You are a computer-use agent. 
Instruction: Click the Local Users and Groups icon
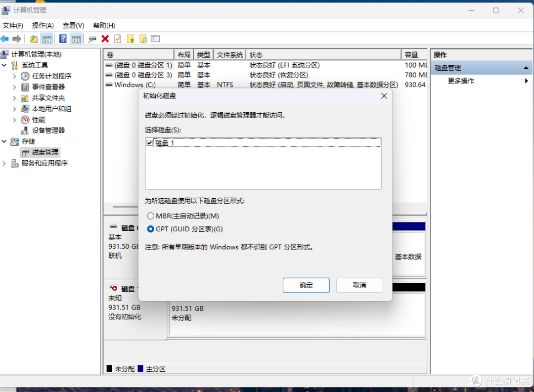pos(25,109)
